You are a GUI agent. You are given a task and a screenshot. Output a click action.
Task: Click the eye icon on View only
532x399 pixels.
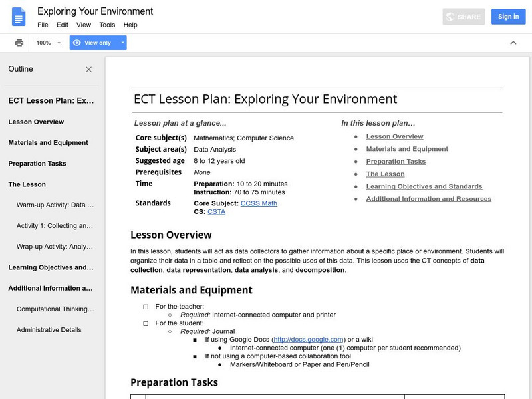pos(77,43)
